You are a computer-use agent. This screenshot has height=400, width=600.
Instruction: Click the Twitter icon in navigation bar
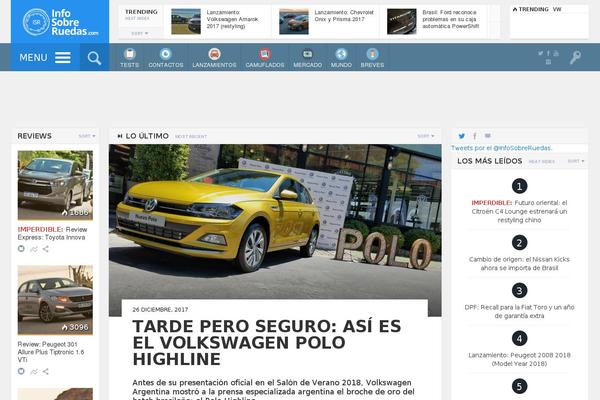pyautogui.click(x=540, y=53)
